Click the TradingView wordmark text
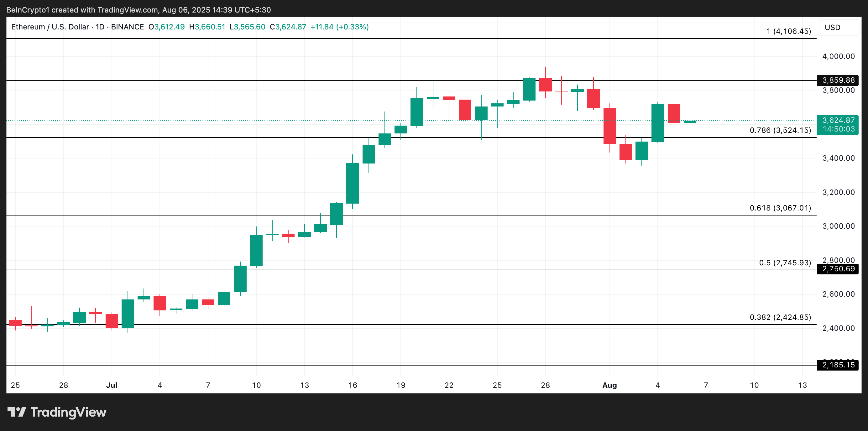Image resolution: width=868 pixels, height=431 pixels. point(68,412)
